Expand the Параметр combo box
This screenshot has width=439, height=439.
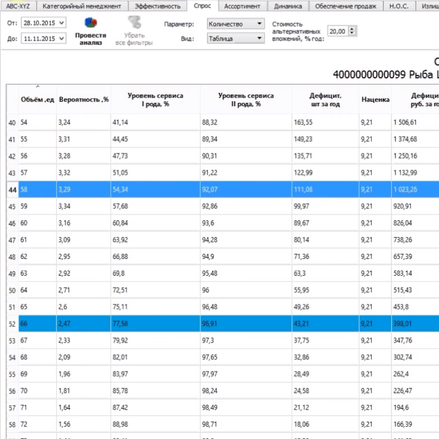tap(259, 24)
